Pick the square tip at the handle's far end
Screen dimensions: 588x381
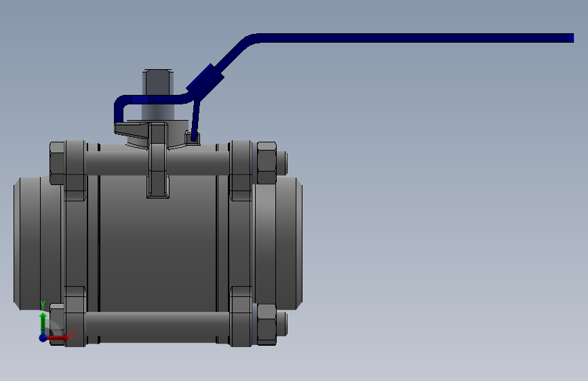pos(571,38)
